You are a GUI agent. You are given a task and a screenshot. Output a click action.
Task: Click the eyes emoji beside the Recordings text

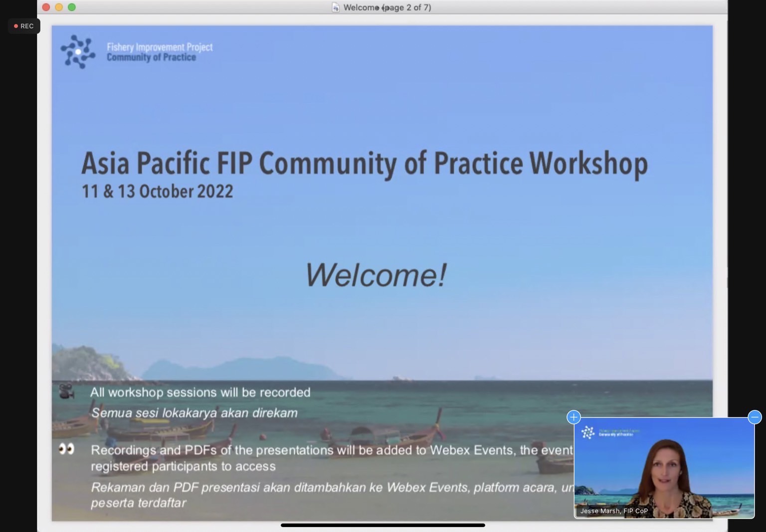tap(66, 449)
